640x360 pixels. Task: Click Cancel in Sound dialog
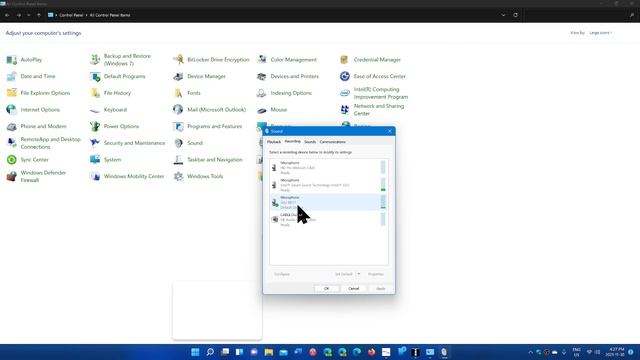353,289
